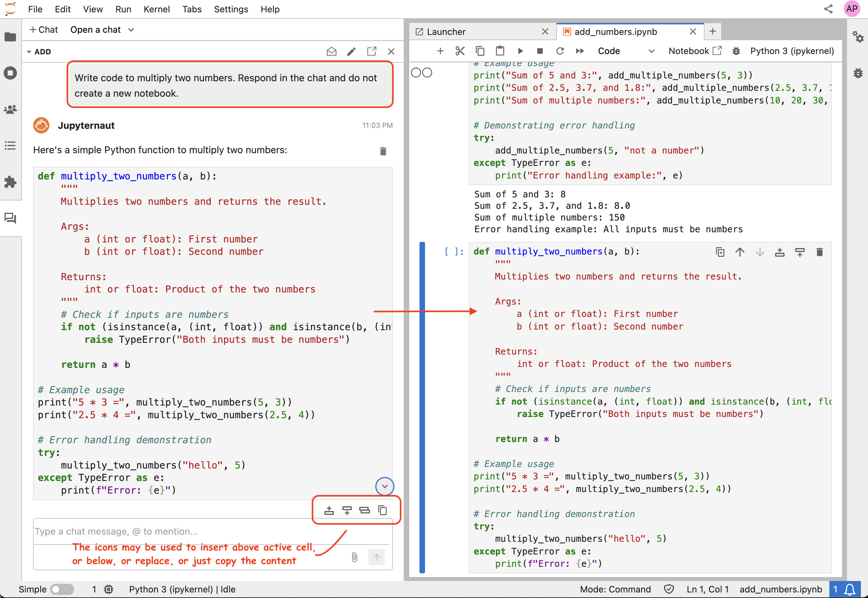Open the Run menu

123,9
